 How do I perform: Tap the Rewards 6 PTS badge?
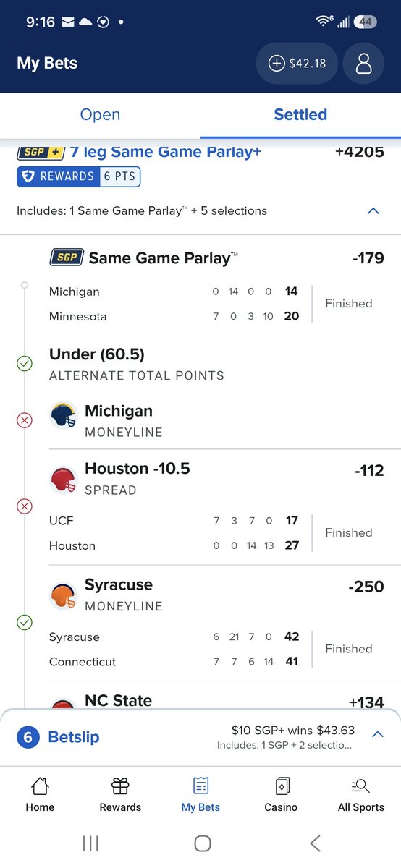(79, 176)
